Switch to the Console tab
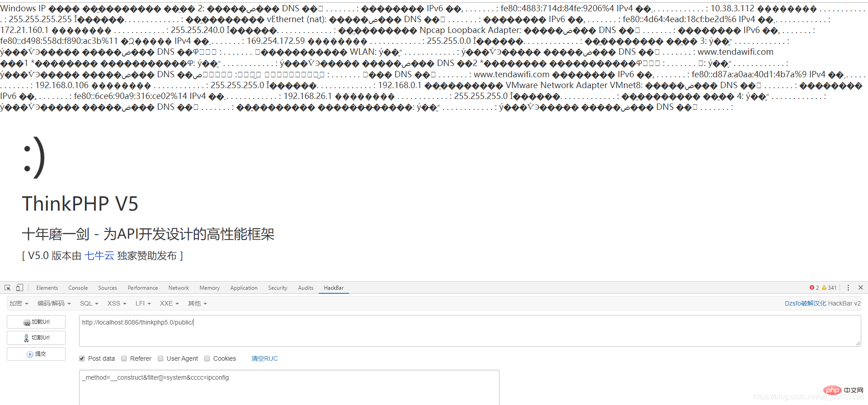The image size is (868, 405). (x=78, y=288)
